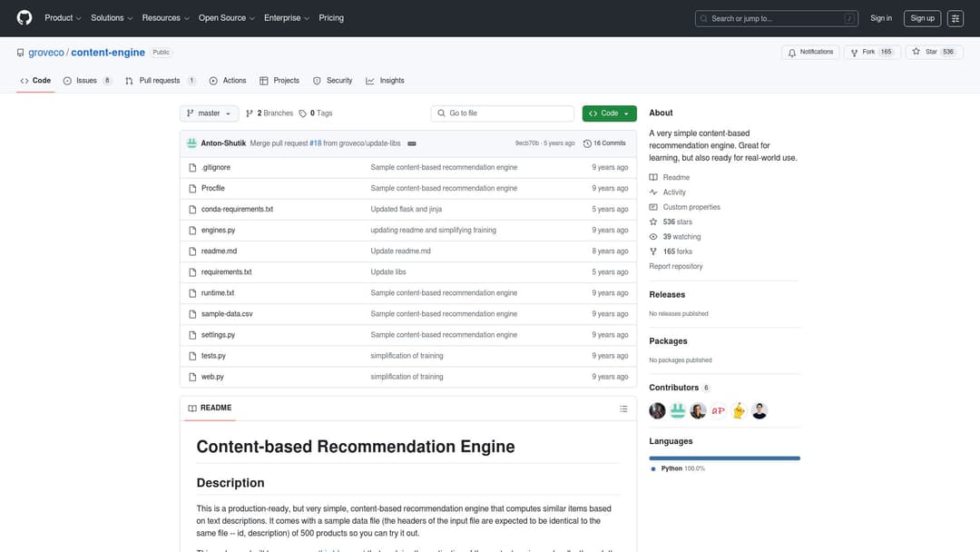Fork the repository
The height and width of the screenshot is (552, 980).
point(872,52)
